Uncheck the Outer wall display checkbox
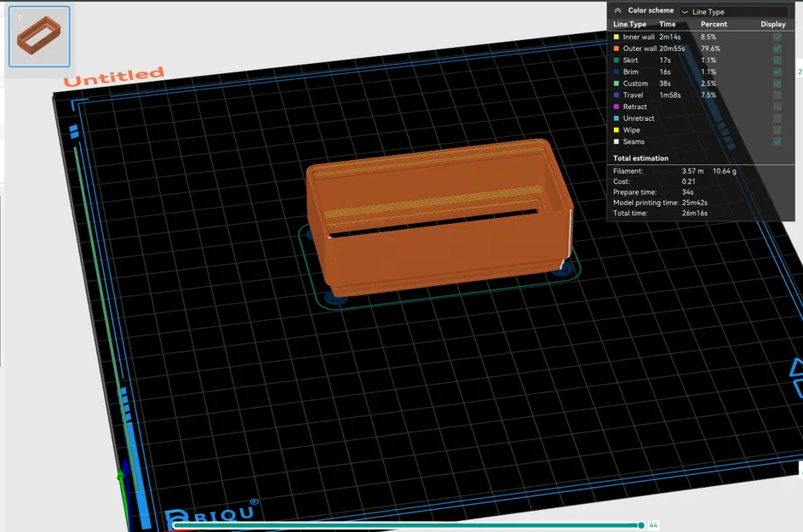This screenshot has width=803, height=532. [777, 49]
